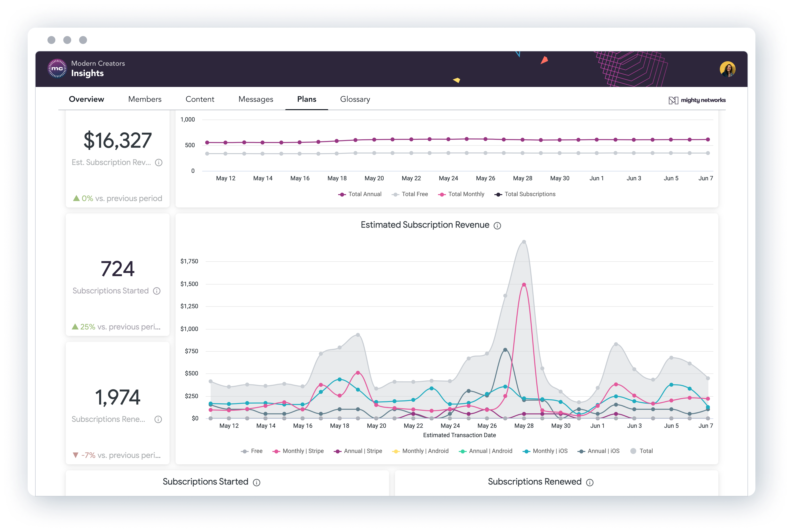Viewport: 791px width, 532px height.
Task: Open the Messages tab
Action: tap(256, 99)
